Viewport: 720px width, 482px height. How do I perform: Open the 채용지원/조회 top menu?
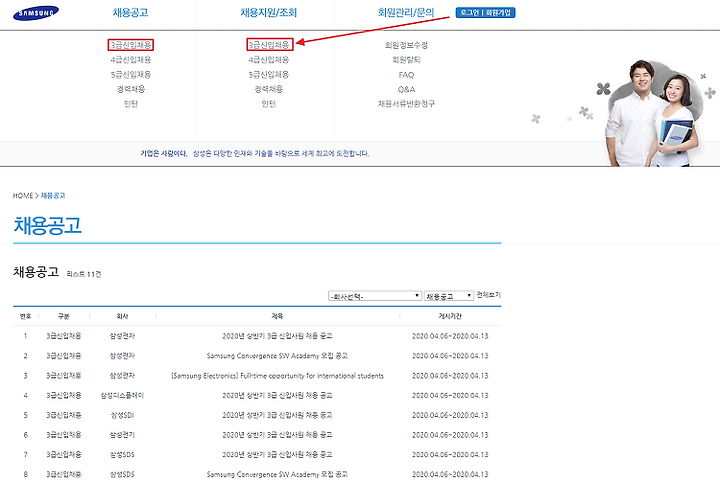point(269,12)
